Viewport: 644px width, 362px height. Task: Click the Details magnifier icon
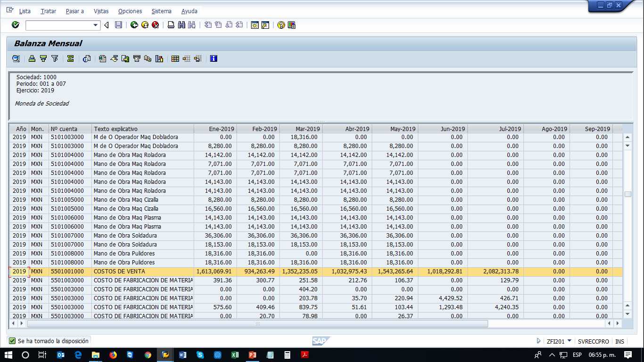click(x=16, y=58)
